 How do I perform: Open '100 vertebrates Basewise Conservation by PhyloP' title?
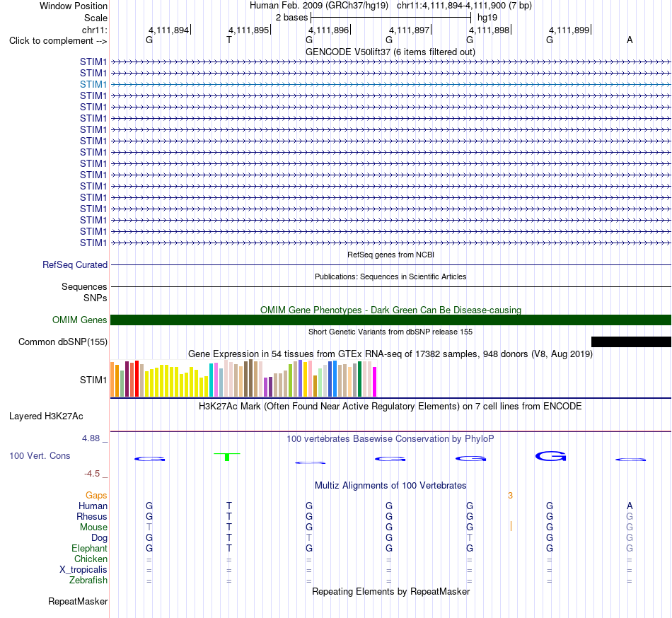[390, 439]
